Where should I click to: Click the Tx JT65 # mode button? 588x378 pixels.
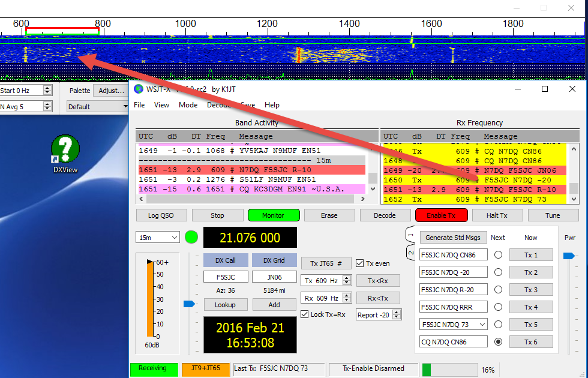point(326,263)
